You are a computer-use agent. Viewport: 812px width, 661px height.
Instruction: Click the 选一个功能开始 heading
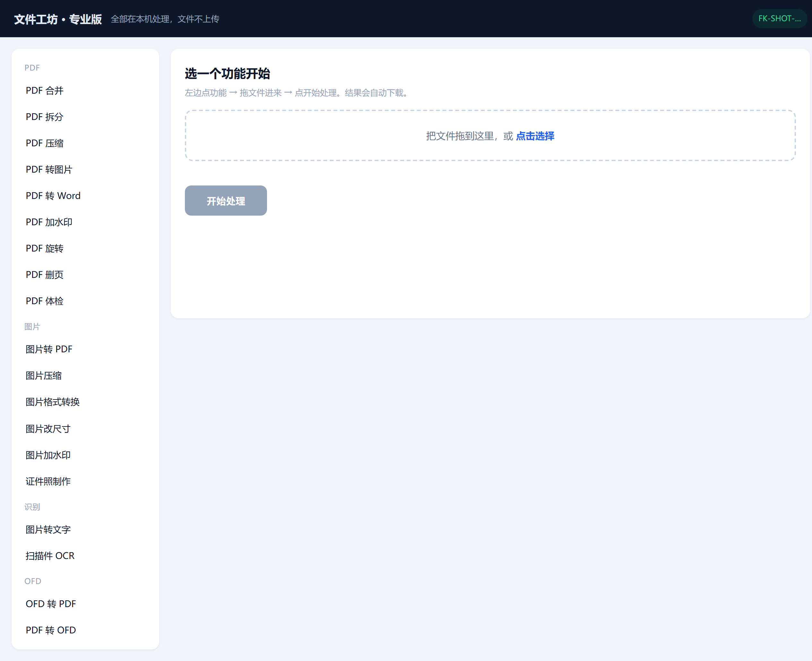click(x=227, y=73)
